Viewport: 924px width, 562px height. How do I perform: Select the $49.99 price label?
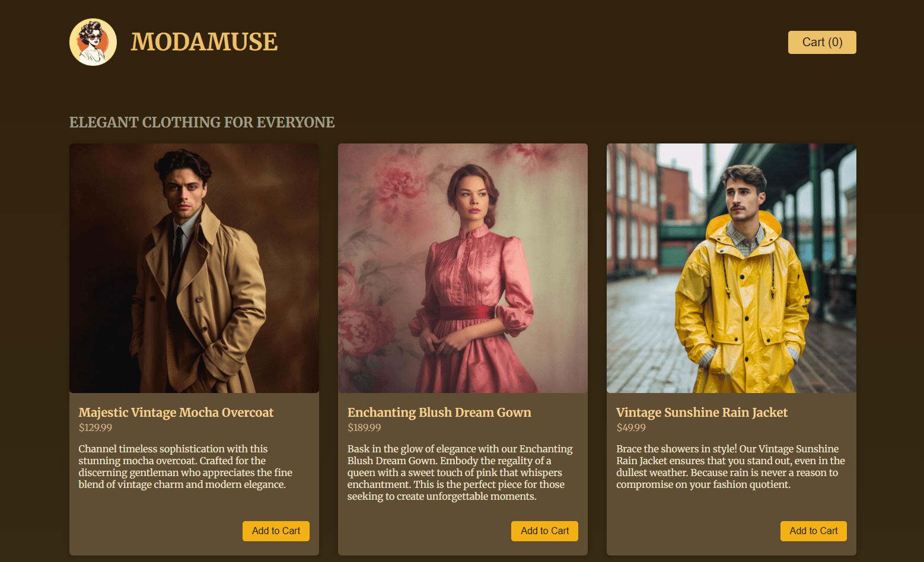pyautogui.click(x=631, y=427)
